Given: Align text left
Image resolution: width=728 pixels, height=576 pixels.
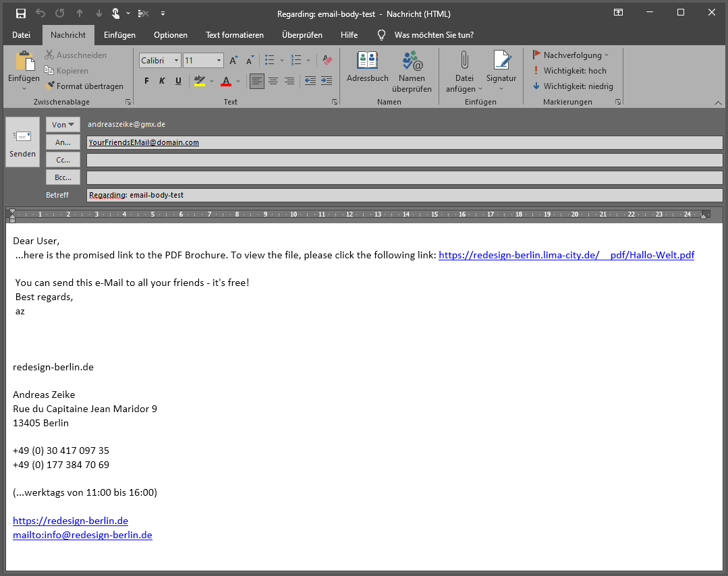Looking at the screenshot, I should click(x=257, y=81).
